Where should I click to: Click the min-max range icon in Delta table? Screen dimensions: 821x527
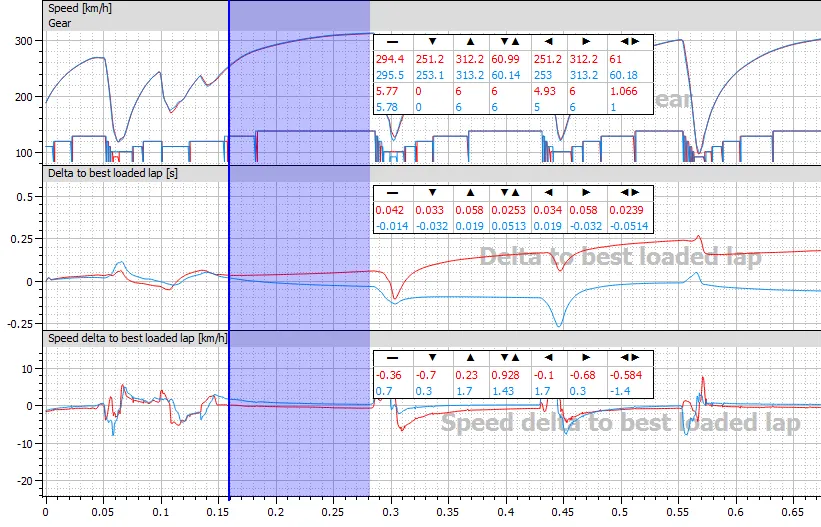(508, 193)
